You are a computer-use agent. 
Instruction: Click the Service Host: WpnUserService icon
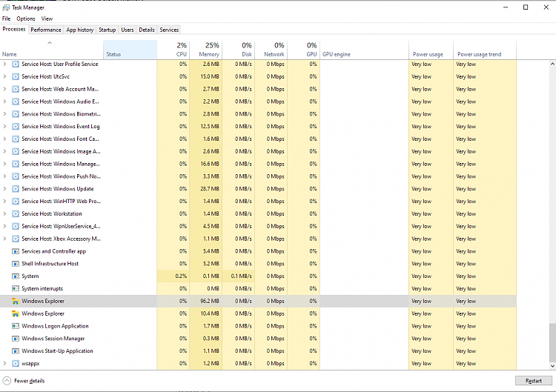click(16, 226)
